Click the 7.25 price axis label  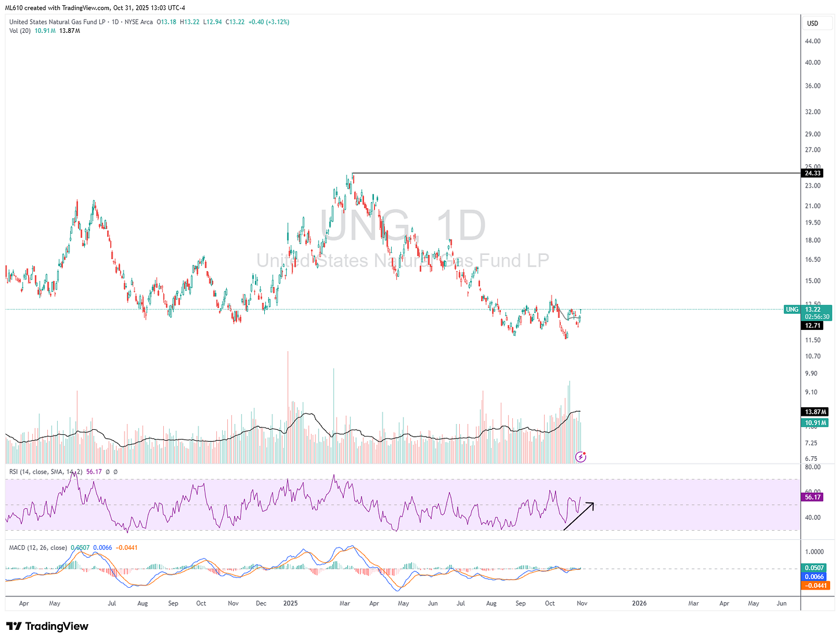pos(811,443)
